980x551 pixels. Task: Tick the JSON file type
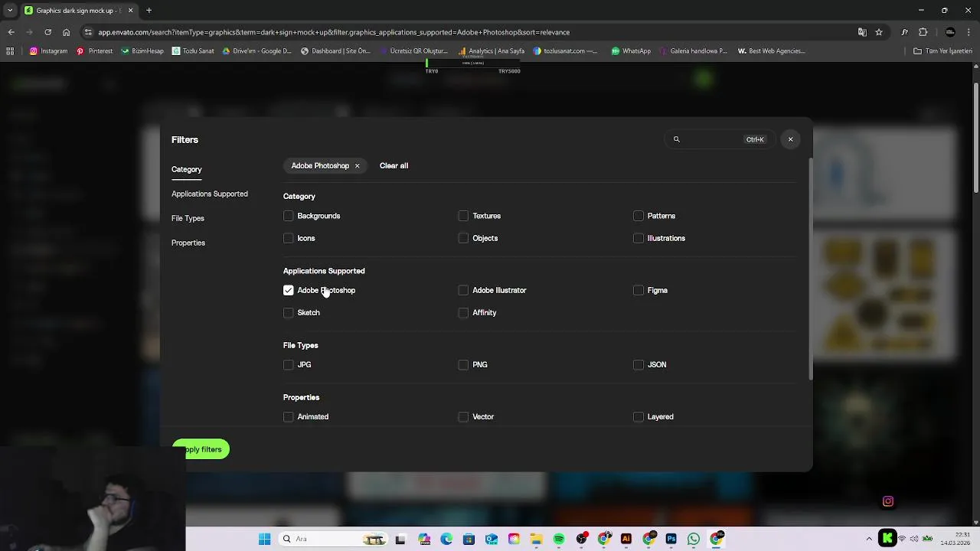tap(639, 364)
